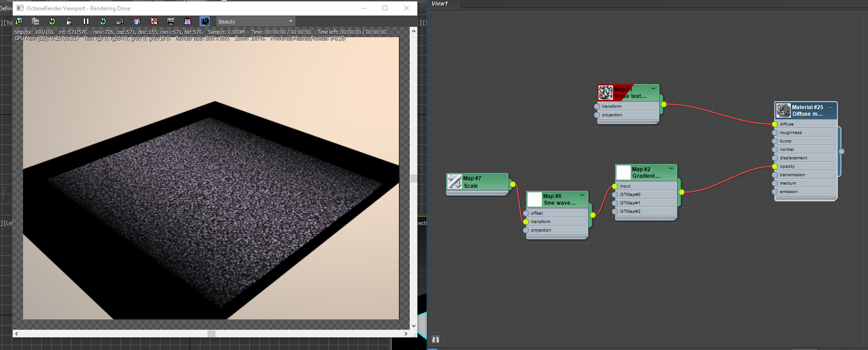
Task: Click the Map #7 Scale output socket
Action: coord(513,184)
